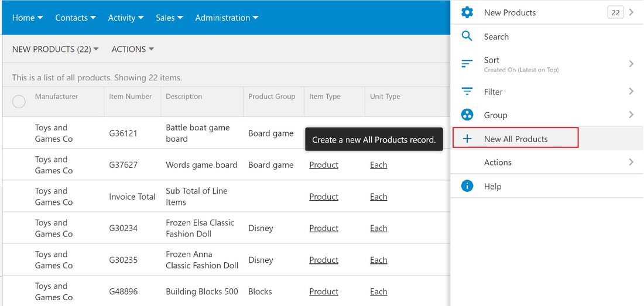Click the Sort lines icon

(x=467, y=64)
